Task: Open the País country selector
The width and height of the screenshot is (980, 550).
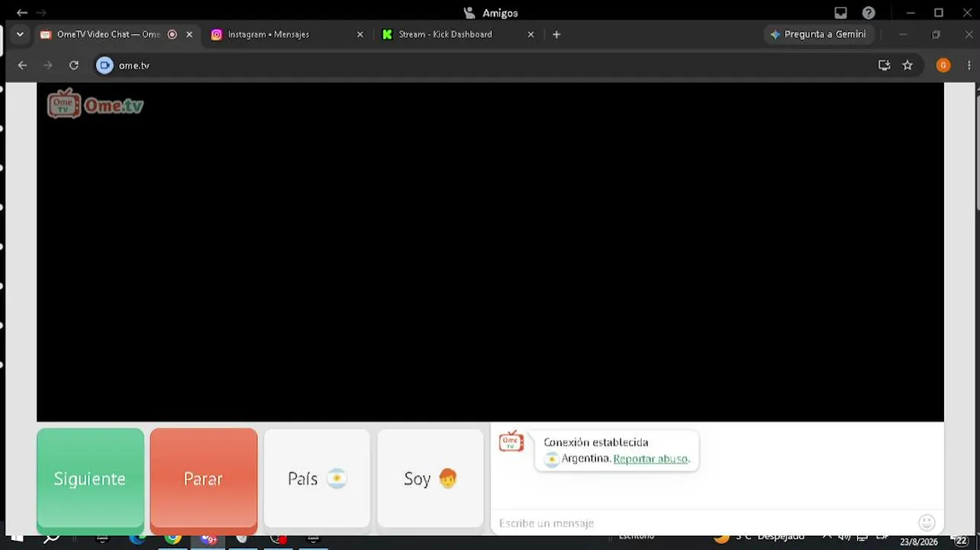Action: [317, 478]
